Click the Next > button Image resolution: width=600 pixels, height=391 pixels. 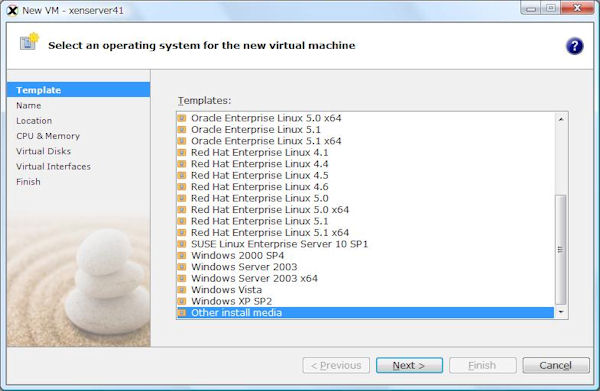(x=409, y=365)
